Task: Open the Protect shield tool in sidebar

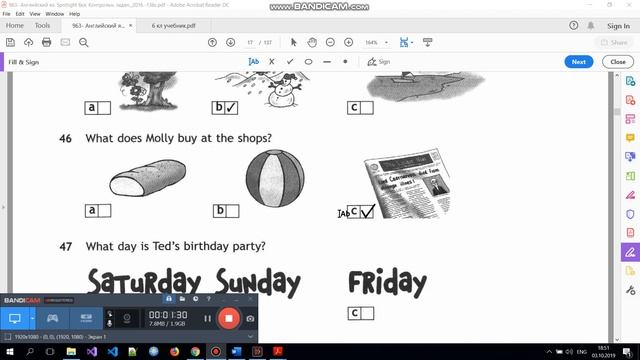Action: (x=630, y=214)
